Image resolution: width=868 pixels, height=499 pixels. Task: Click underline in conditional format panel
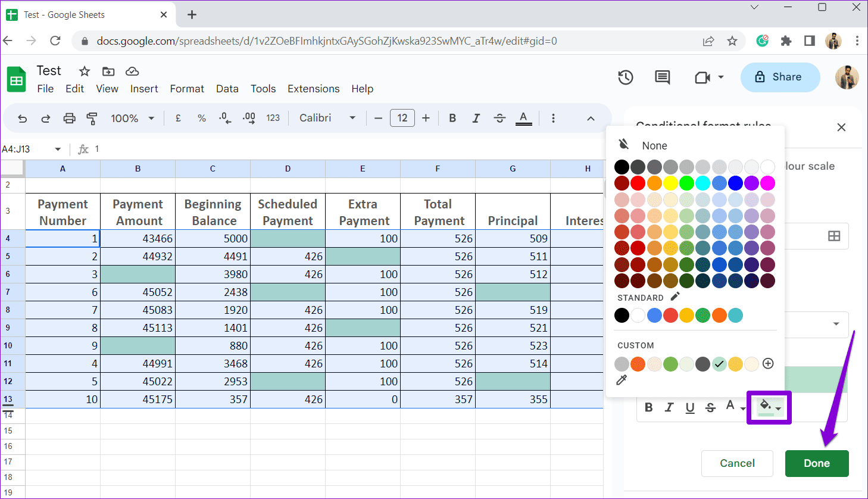pyautogui.click(x=690, y=407)
